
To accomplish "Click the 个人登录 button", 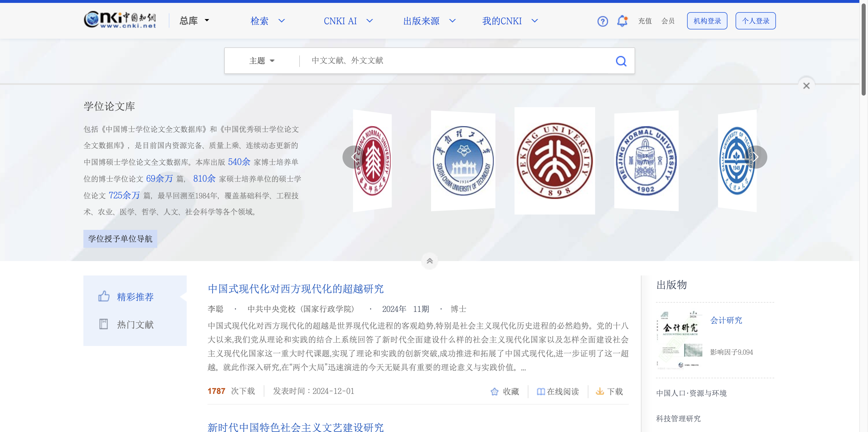I will [755, 21].
